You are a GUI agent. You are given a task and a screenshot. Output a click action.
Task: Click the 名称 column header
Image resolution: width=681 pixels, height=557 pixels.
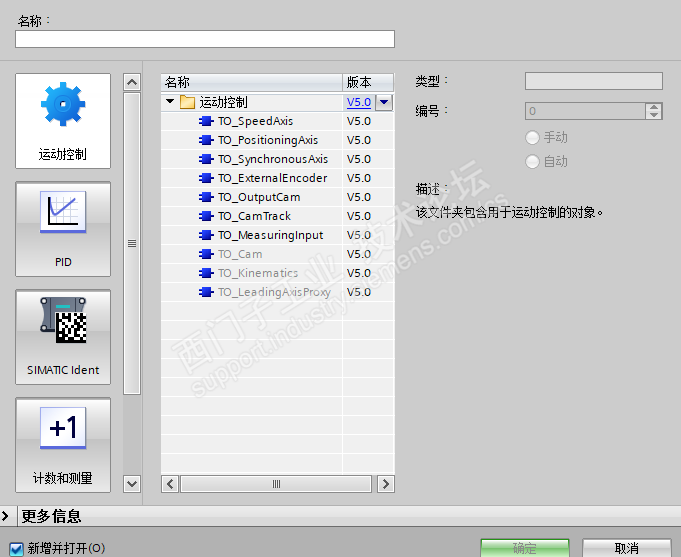(251, 82)
